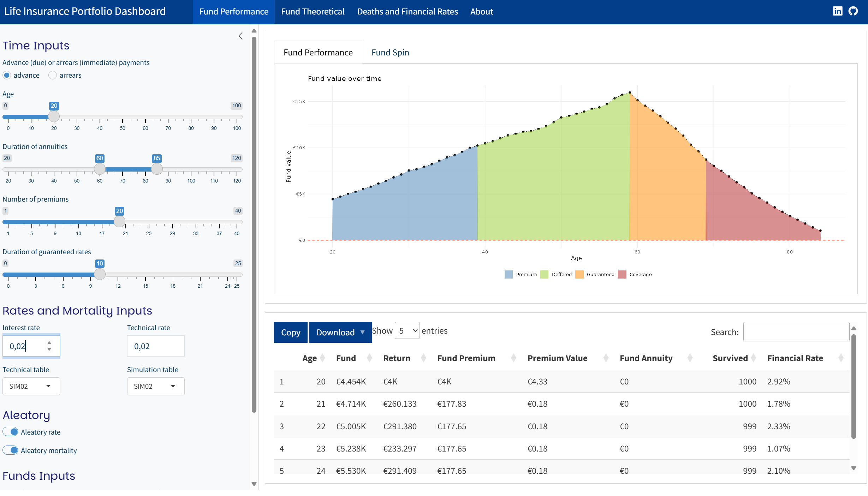Select the arrears payment option

53,75
